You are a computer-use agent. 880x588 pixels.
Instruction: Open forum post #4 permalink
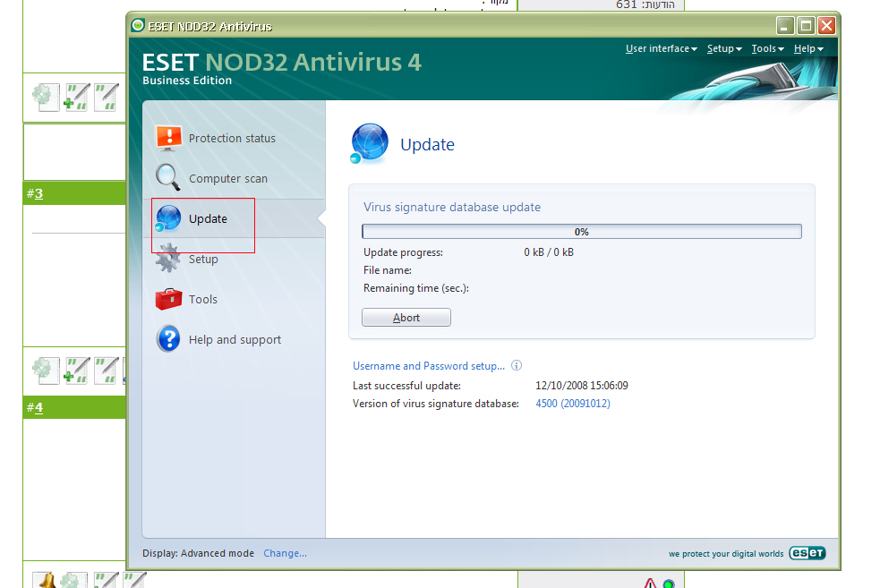tap(38, 407)
